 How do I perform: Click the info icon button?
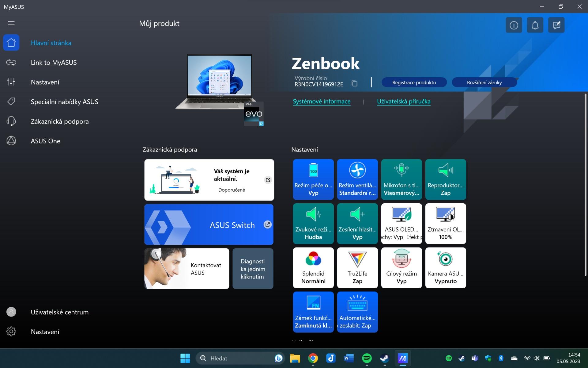tap(514, 25)
